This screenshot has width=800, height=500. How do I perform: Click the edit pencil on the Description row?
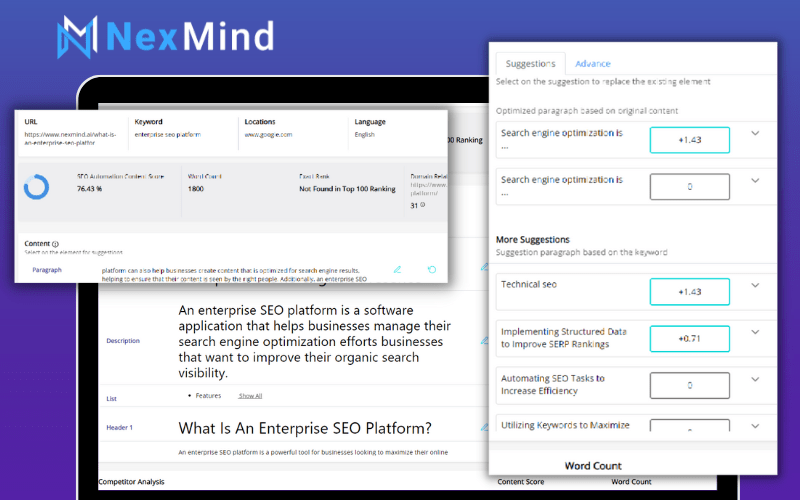pyautogui.click(x=484, y=340)
